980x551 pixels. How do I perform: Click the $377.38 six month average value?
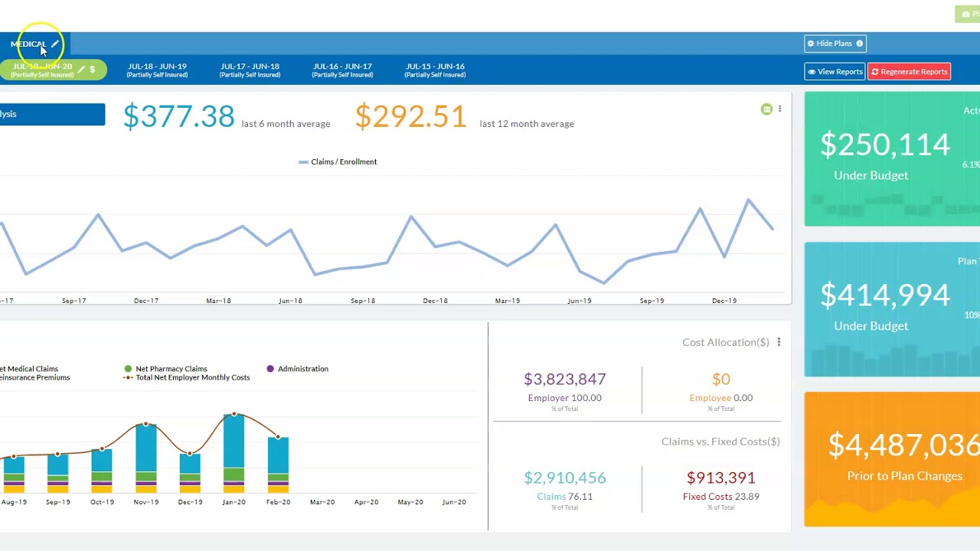tap(178, 116)
